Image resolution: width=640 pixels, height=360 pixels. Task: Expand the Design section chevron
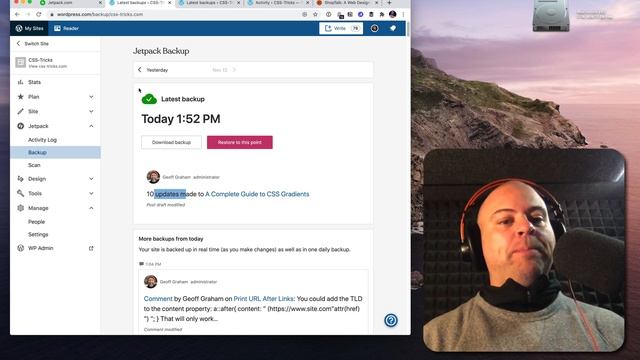pos(91,179)
